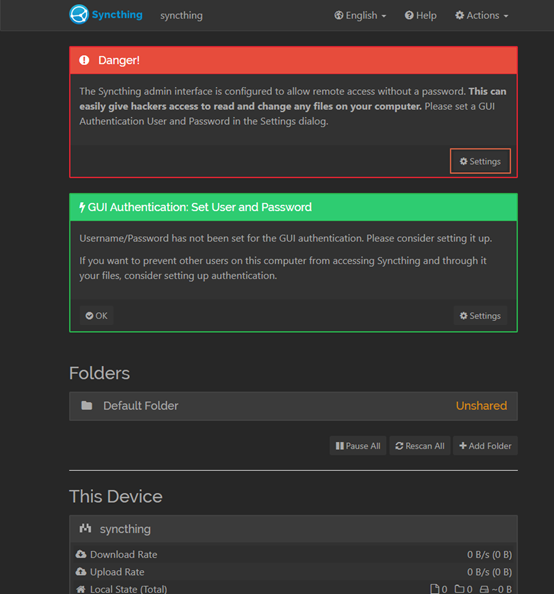The image size is (554, 594).
Task: Click the Add Folder button
Action: click(x=485, y=446)
